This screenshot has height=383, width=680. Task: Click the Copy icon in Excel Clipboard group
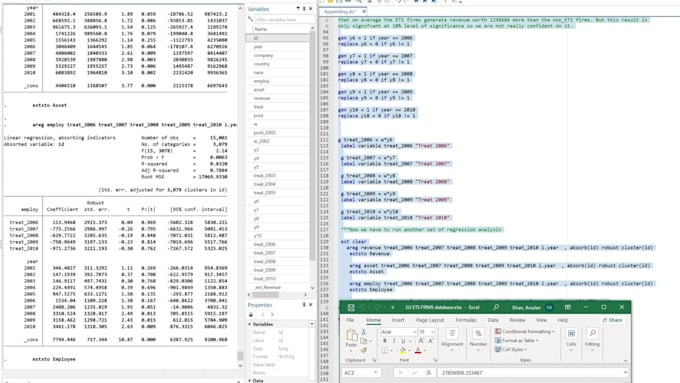[x=363, y=341]
